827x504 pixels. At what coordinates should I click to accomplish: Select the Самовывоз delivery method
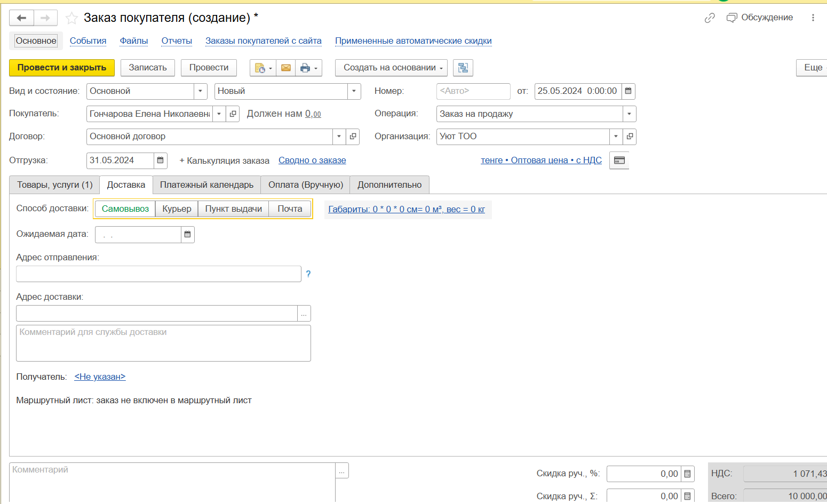(x=125, y=209)
